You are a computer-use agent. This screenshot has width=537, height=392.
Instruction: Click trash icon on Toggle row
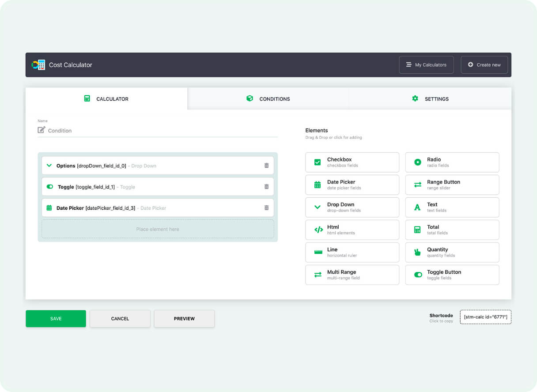point(266,187)
